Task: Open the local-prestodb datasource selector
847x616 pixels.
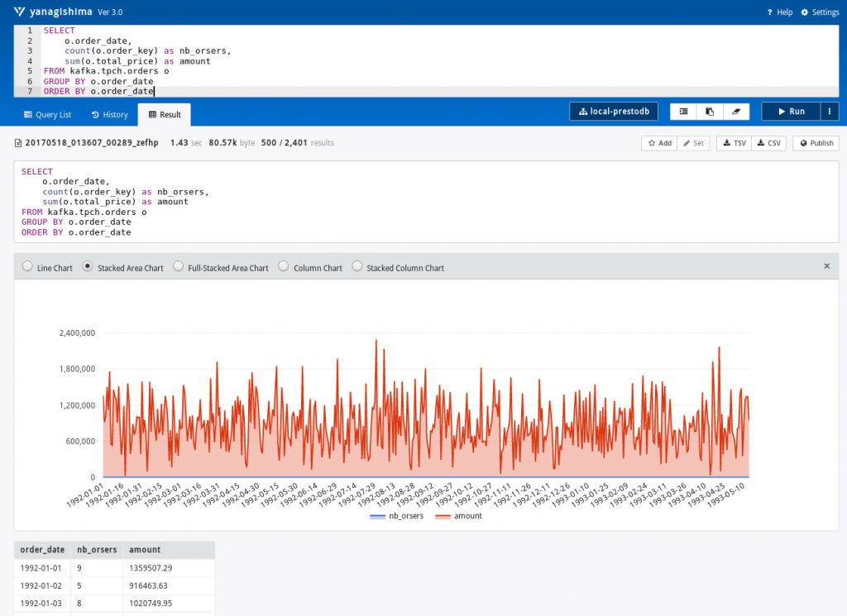Action: point(613,111)
